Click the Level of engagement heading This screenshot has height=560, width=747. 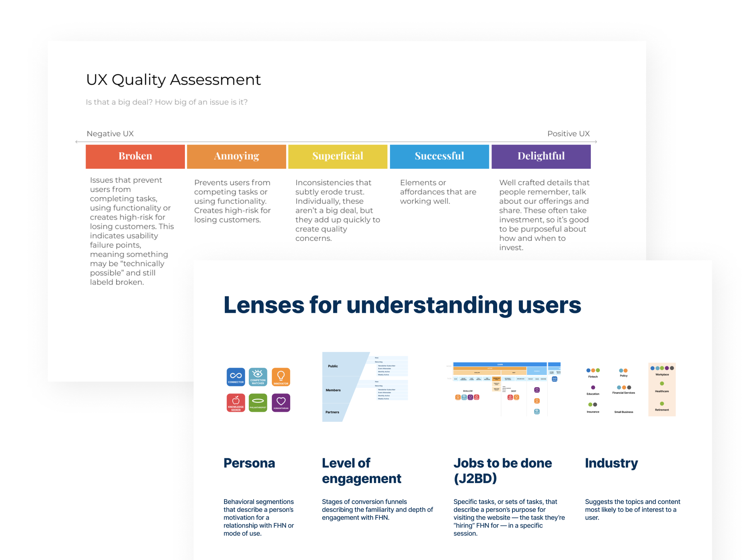tap(362, 471)
